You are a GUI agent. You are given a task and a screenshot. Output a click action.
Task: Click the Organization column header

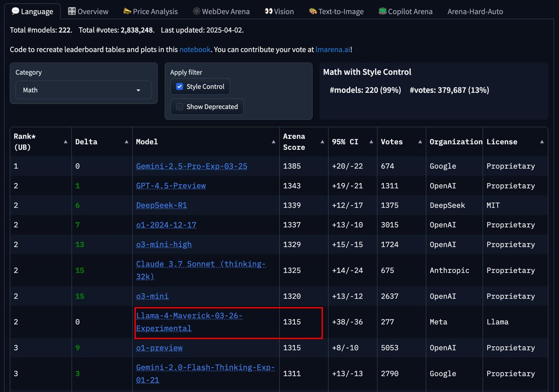coord(455,142)
